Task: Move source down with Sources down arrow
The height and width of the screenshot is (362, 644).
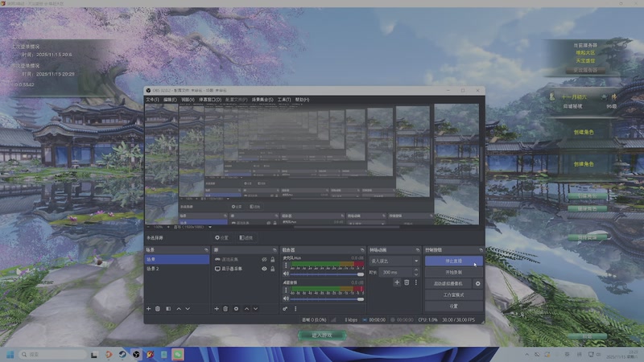Action: click(x=255, y=309)
